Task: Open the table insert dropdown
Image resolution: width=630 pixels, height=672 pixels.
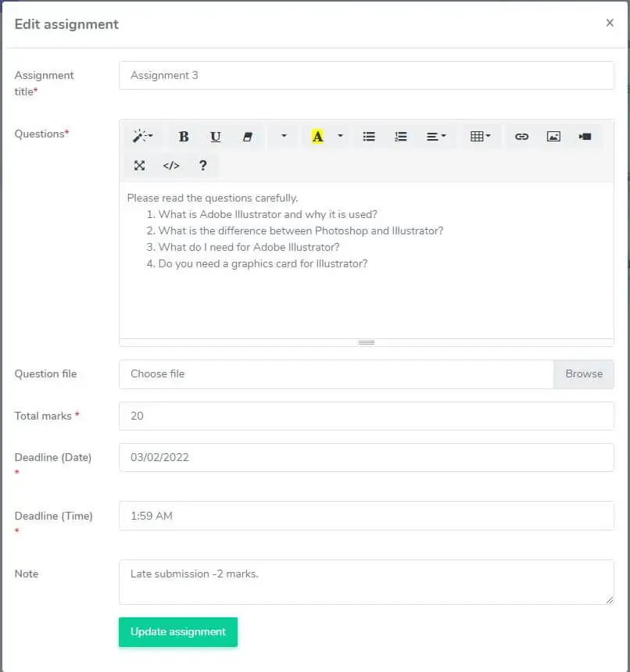Action: [x=481, y=137]
